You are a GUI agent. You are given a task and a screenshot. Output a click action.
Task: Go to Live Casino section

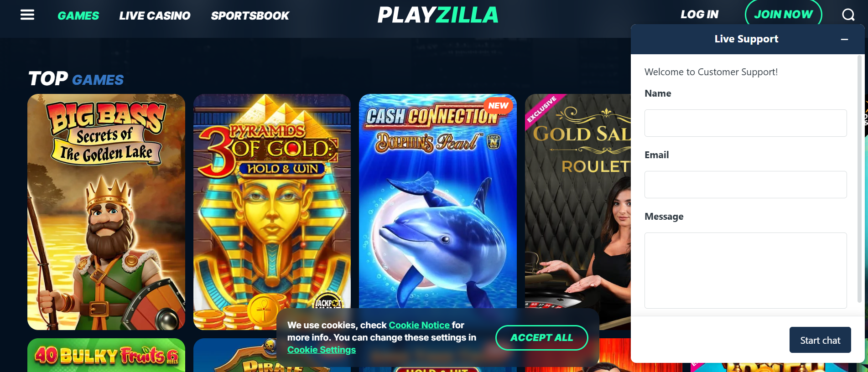pyautogui.click(x=155, y=15)
